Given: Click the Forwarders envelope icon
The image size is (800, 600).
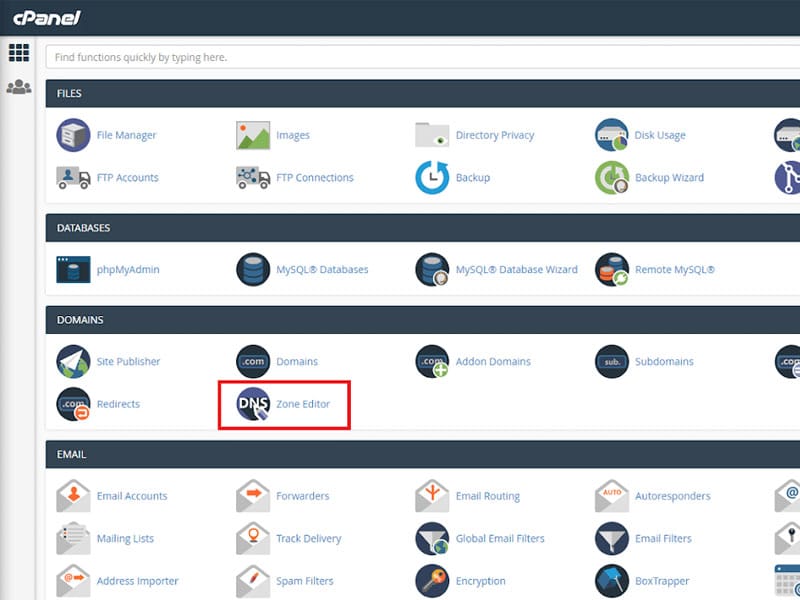Looking at the screenshot, I should (x=253, y=496).
